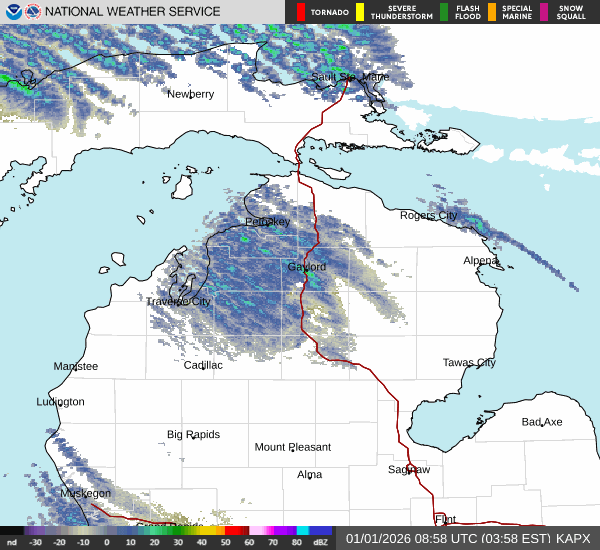Click the NOAA logo in header
This screenshot has height=550, width=600.
(12, 12)
